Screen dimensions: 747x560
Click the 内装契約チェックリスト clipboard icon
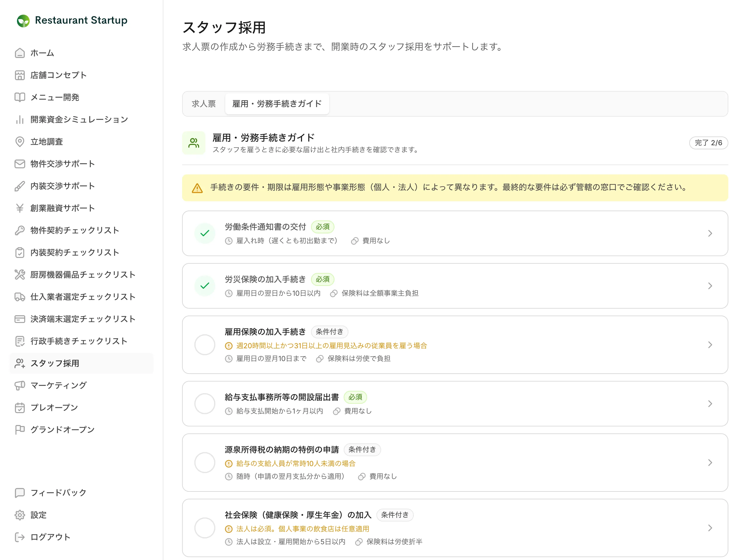tap(20, 253)
